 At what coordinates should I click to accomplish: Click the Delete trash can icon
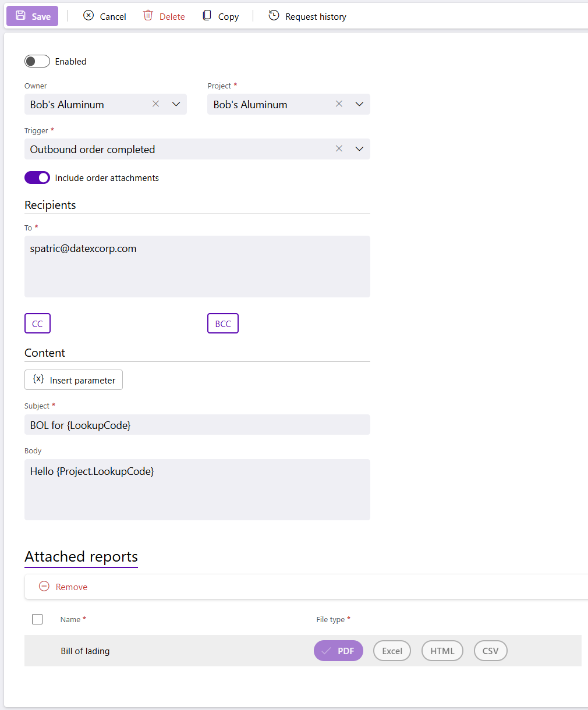click(x=148, y=16)
